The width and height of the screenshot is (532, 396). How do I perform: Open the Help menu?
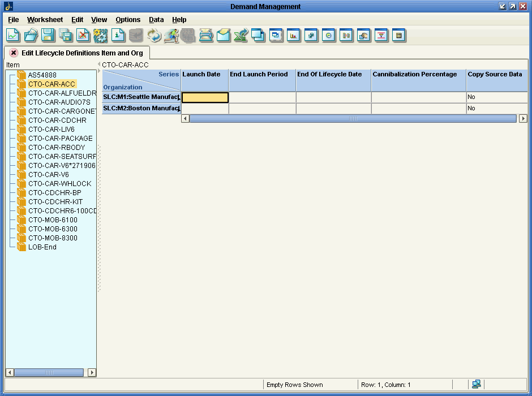pos(179,20)
